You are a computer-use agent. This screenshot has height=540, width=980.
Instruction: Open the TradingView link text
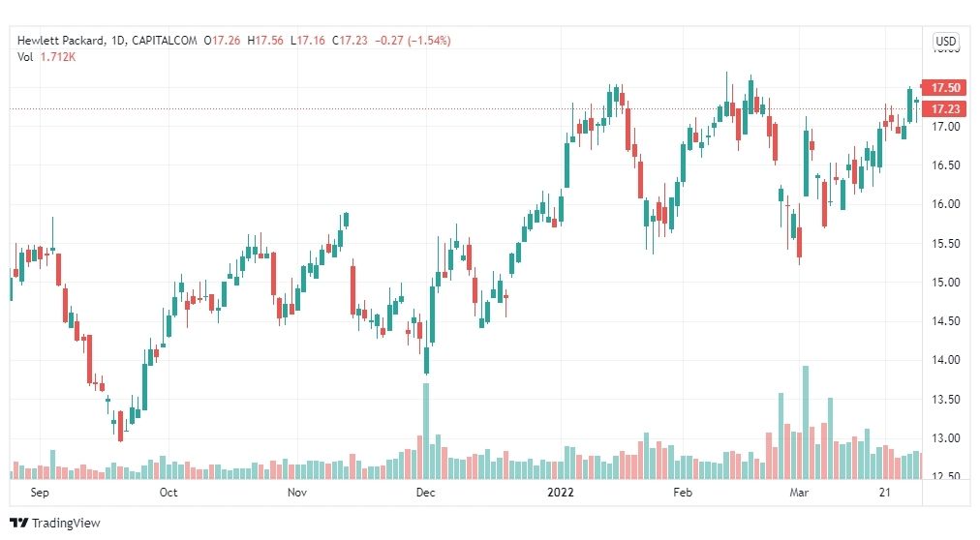click(66, 524)
